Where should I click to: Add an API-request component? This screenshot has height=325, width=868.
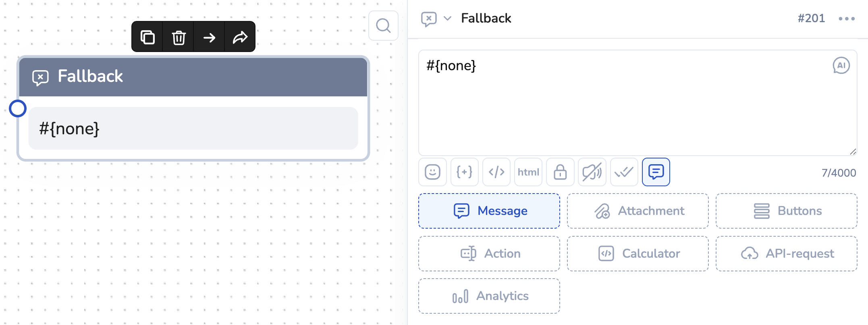click(786, 254)
